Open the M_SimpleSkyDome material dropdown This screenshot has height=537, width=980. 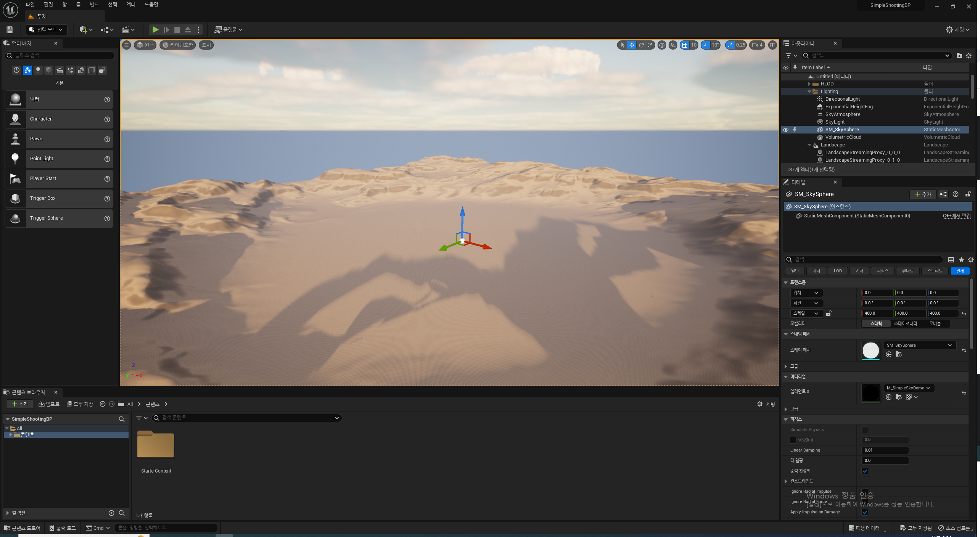[x=909, y=388]
